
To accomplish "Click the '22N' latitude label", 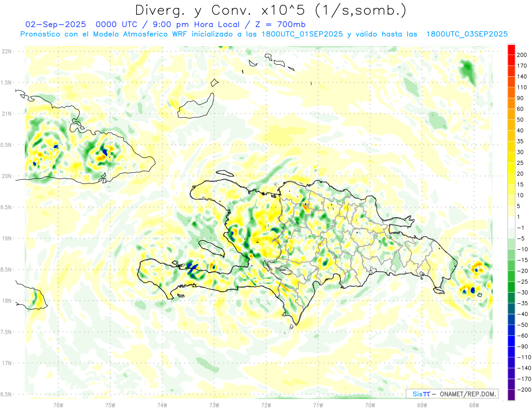I will 7,51.
